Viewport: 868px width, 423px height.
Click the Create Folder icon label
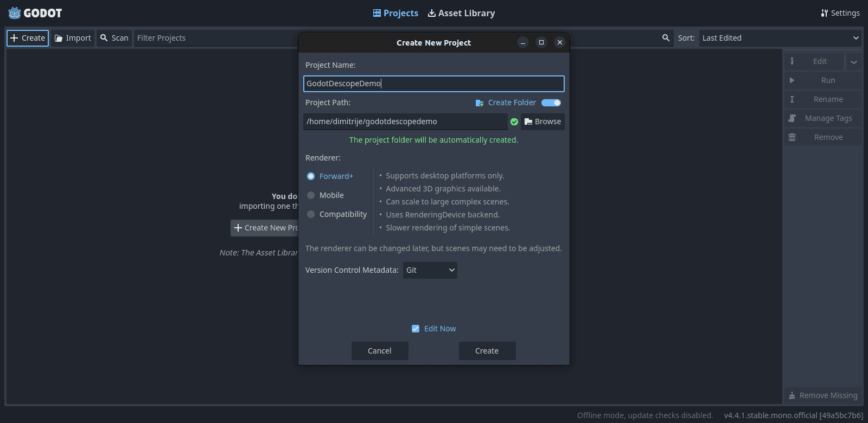click(480, 103)
